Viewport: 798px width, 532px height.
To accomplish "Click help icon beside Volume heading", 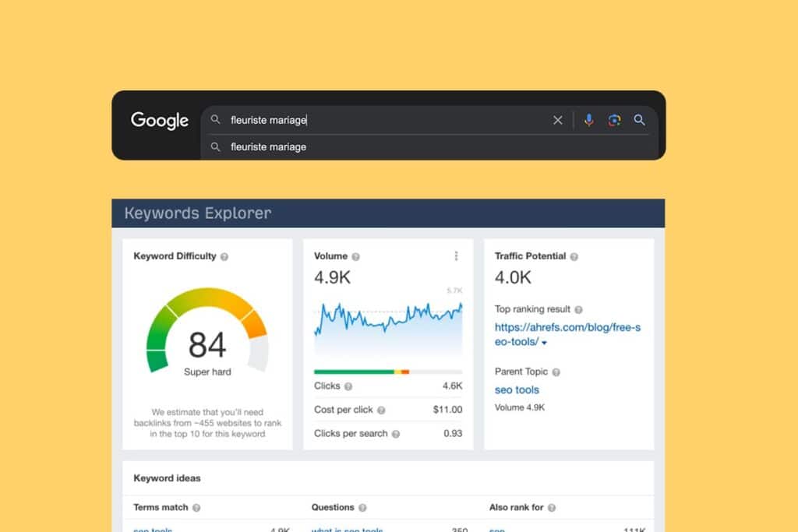I will pos(356,256).
